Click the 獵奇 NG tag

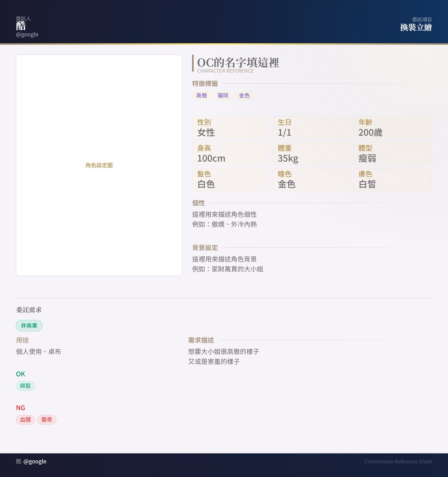point(47,420)
